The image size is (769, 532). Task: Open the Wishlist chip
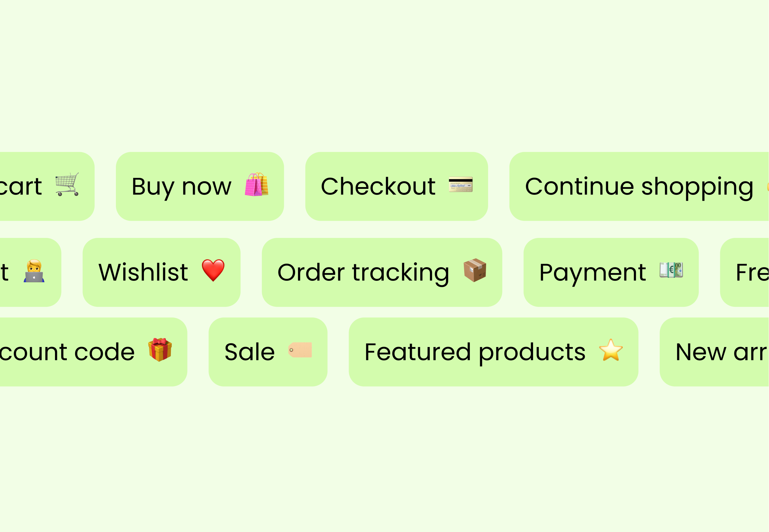coord(161,272)
